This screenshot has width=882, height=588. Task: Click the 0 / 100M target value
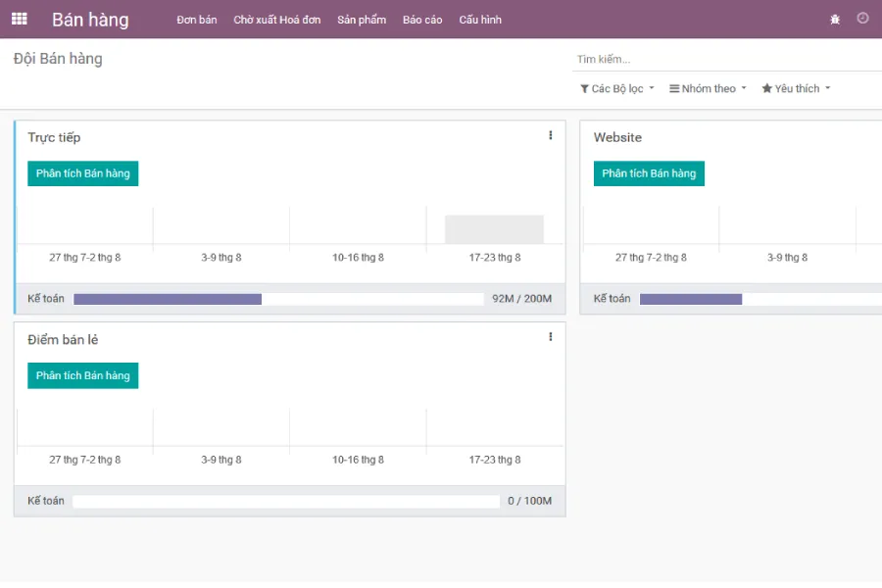pos(529,501)
